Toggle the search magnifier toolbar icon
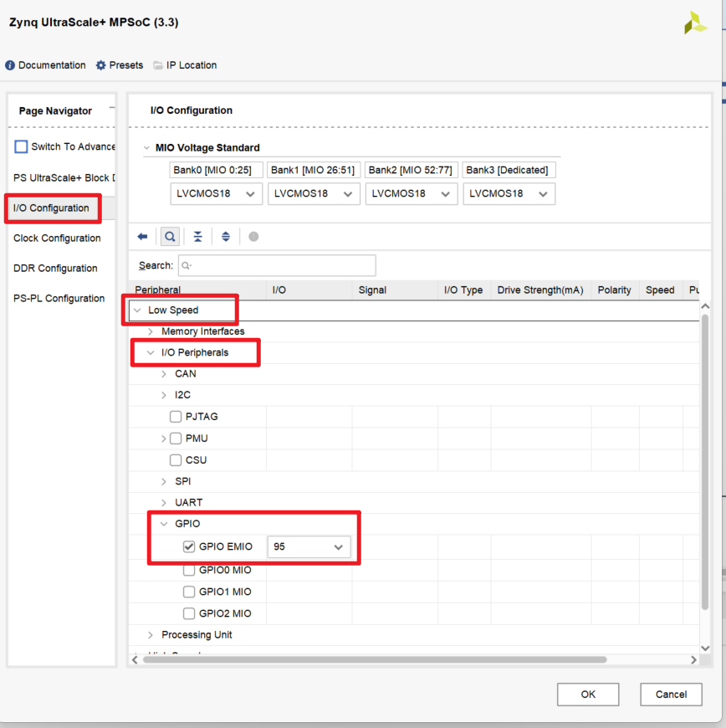The height and width of the screenshot is (728, 726). (171, 237)
